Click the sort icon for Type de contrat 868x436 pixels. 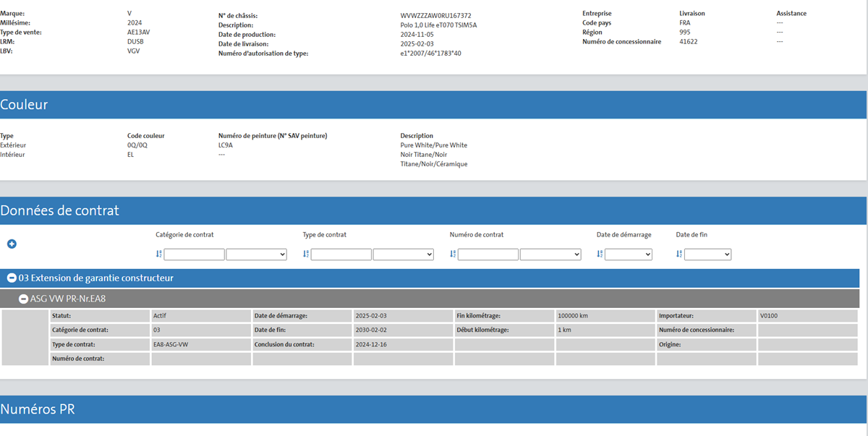click(x=306, y=255)
